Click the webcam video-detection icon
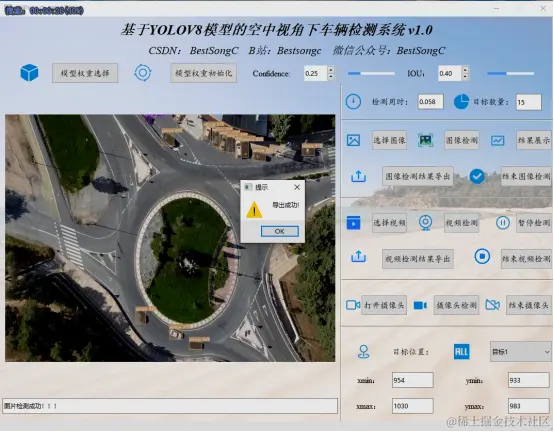This screenshot has width=554, height=432. pyautogui.click(x=425, y=223)
